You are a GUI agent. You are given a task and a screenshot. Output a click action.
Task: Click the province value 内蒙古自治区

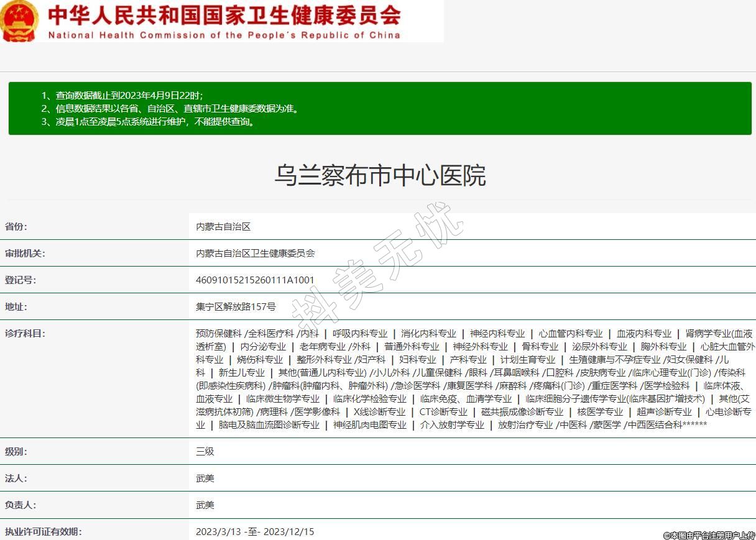coord(223,227)
